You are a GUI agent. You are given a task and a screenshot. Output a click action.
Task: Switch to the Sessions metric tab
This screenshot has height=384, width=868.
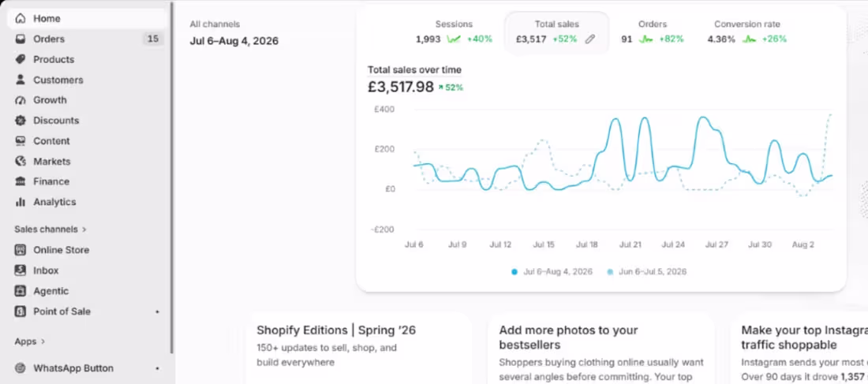(454, 32)
